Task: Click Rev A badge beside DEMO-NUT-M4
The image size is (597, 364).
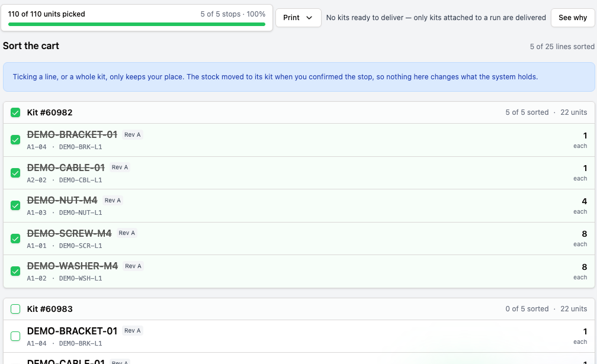Action: click(x=113, y=201)
